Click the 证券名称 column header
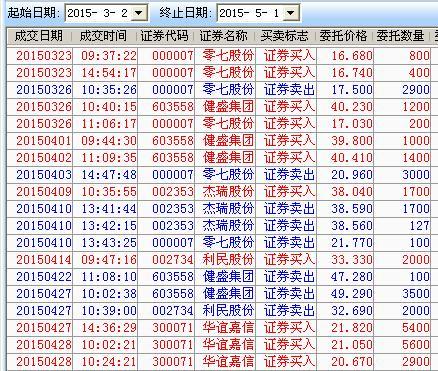438x371 pixels. click(224, 36)
